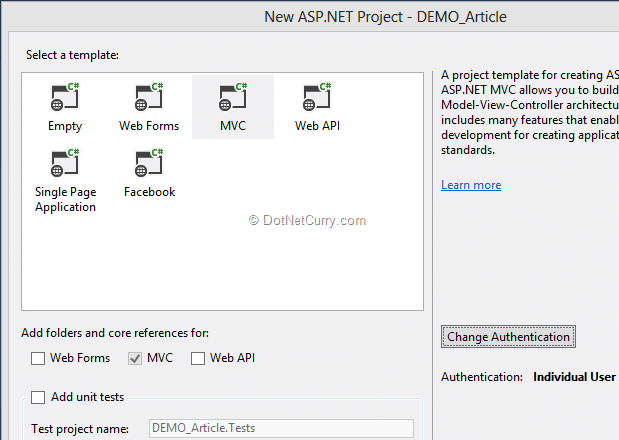This screenshot has width=619, height=440.
Task: Choose the Web Forms template icon
Action: pos(149,97)
